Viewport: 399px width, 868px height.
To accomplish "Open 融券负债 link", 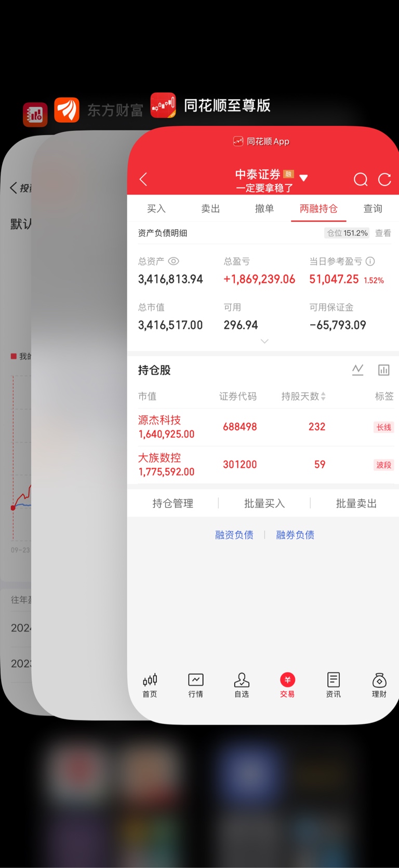I will point(295,535).
